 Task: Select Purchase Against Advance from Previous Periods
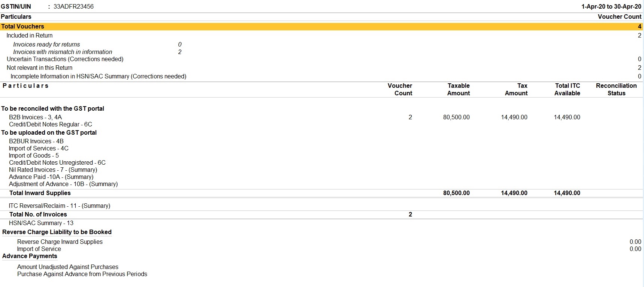[82, 274]
